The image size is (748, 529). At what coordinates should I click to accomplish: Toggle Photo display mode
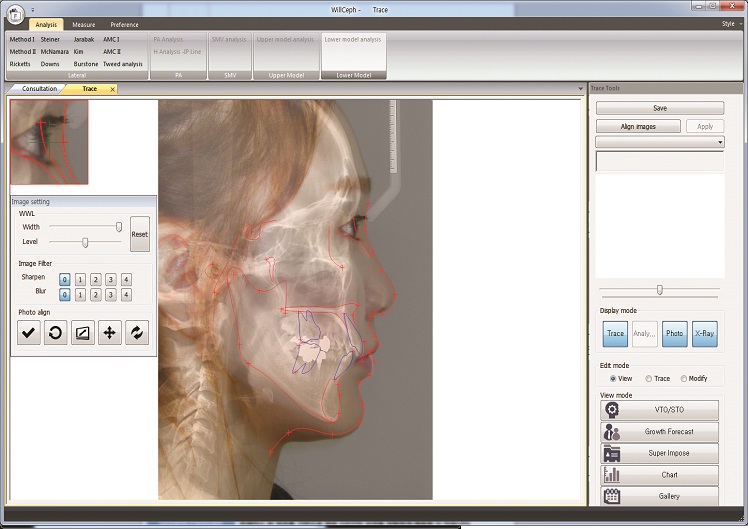pyautogui.click(x=675, y=333)
